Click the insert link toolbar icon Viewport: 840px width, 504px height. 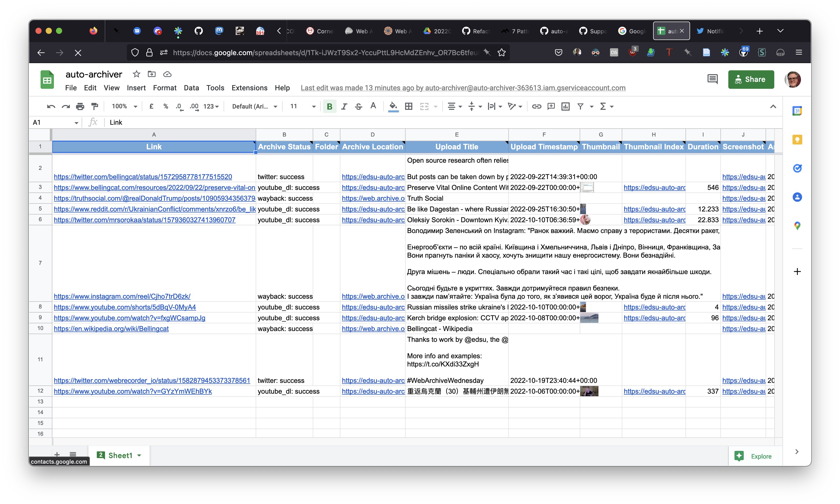(x=536, y=106)
